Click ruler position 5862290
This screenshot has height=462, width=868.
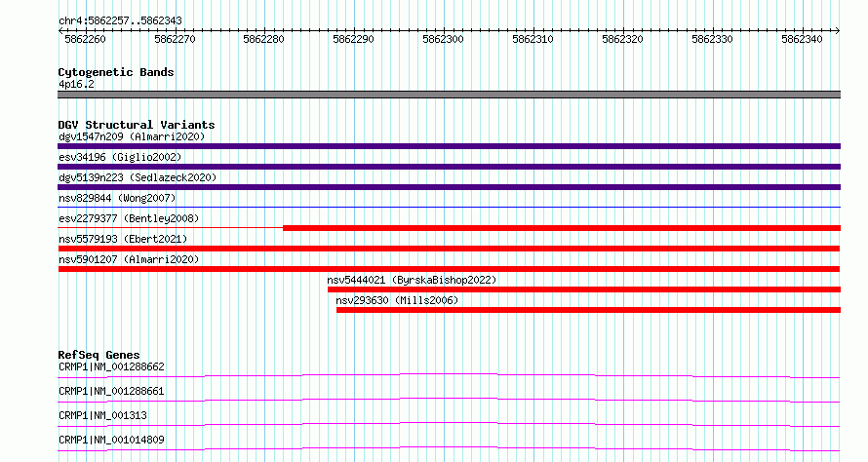point(354,39)
